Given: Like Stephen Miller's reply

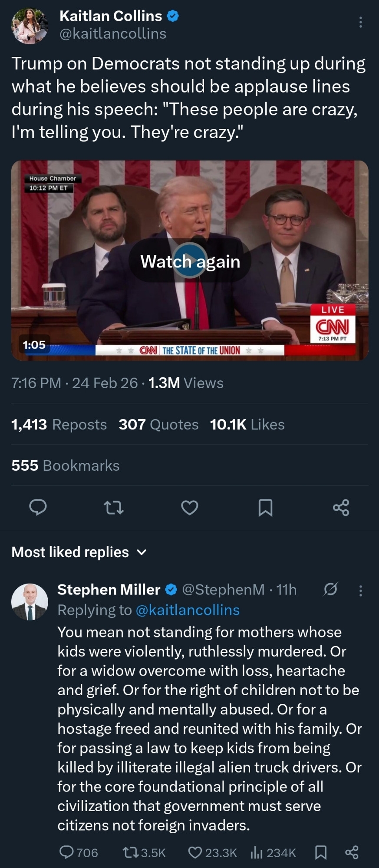Looking at the screenshot, I should tap(195, 852).
